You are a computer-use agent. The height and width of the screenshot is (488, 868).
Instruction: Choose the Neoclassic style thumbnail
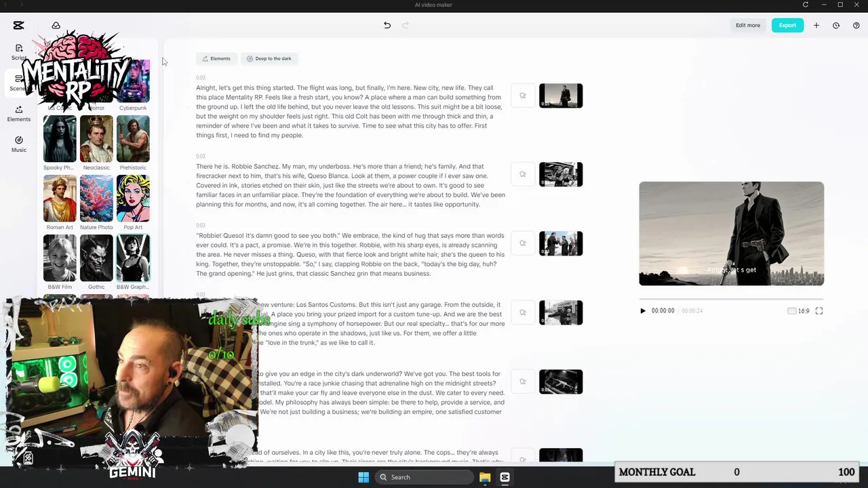(96, 139)
